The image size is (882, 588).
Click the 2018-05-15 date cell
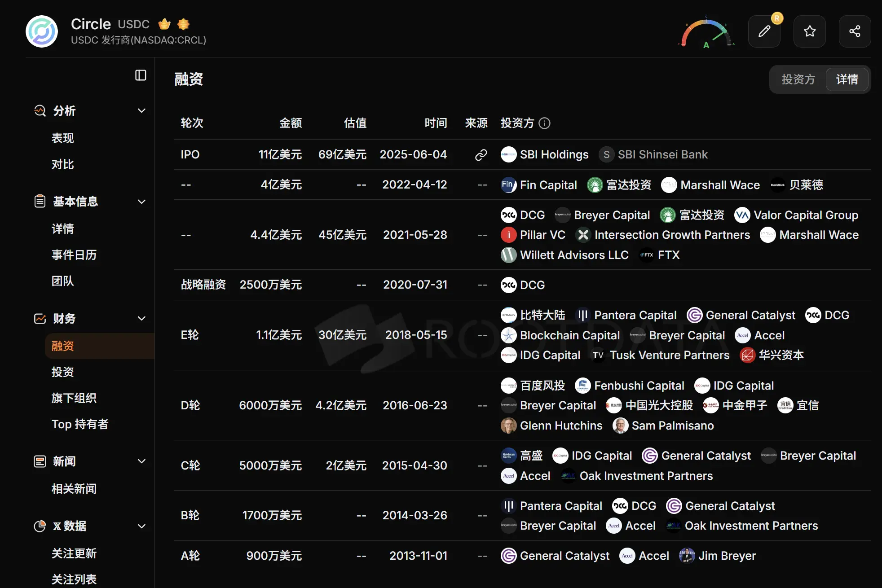416,335
